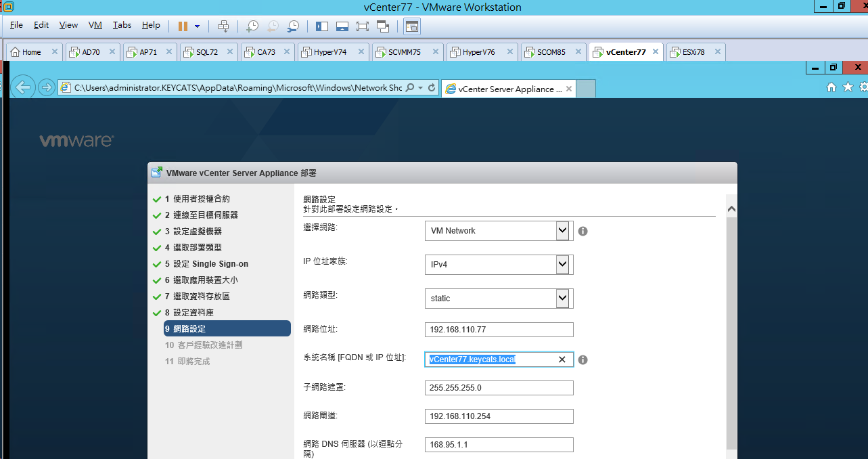
Task: Enter full screen mode icon
Action: (x=363, y=26)
